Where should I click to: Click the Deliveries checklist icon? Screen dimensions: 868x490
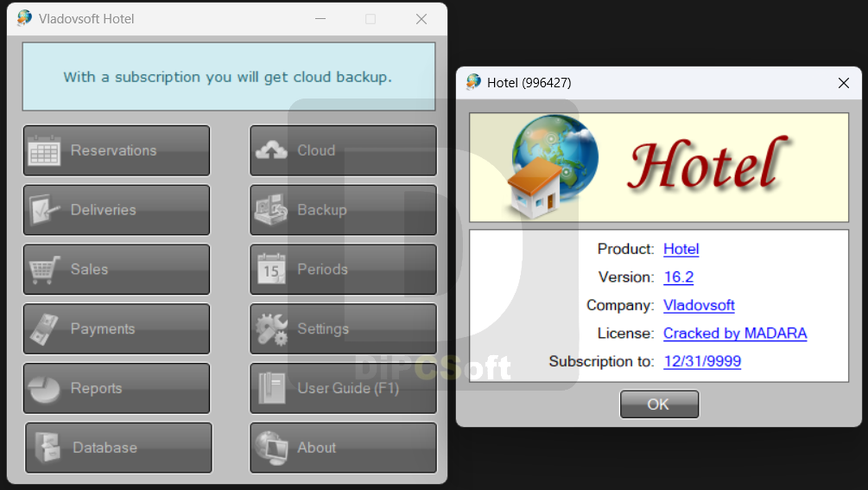click(x=44, y=210)
